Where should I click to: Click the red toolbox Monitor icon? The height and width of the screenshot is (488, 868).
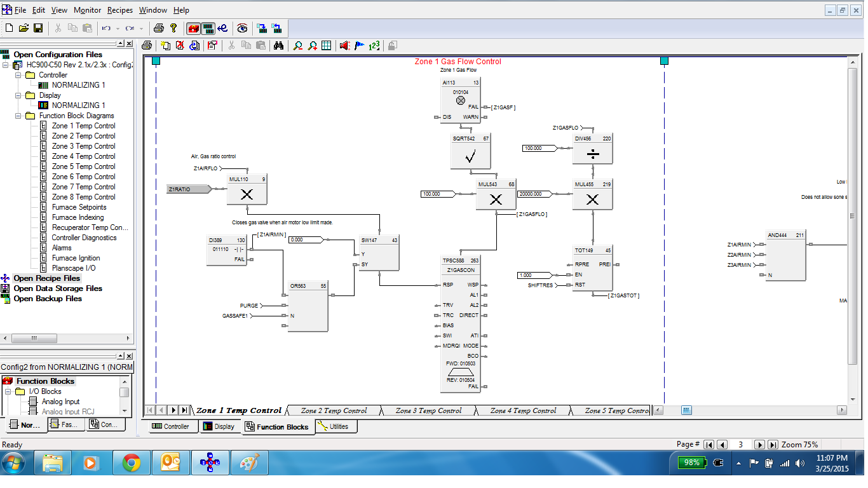point(193,28)
